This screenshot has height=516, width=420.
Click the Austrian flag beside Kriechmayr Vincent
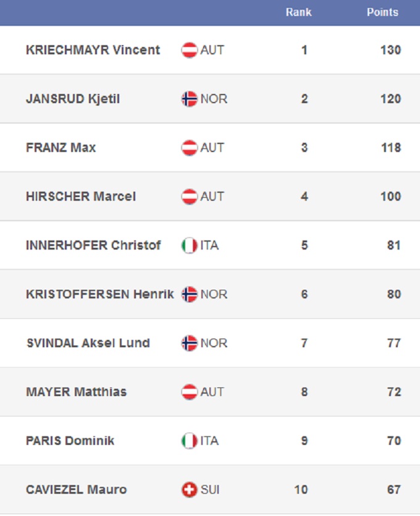(189, 50)
